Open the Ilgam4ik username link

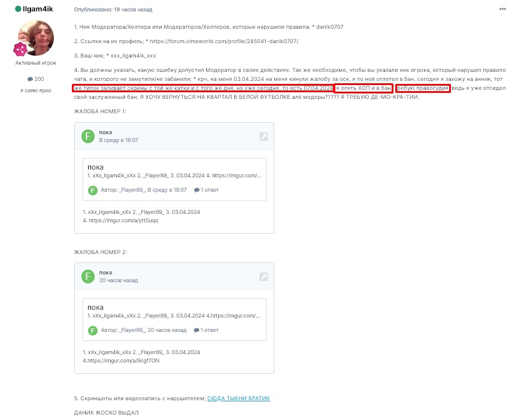pos(38,9)
